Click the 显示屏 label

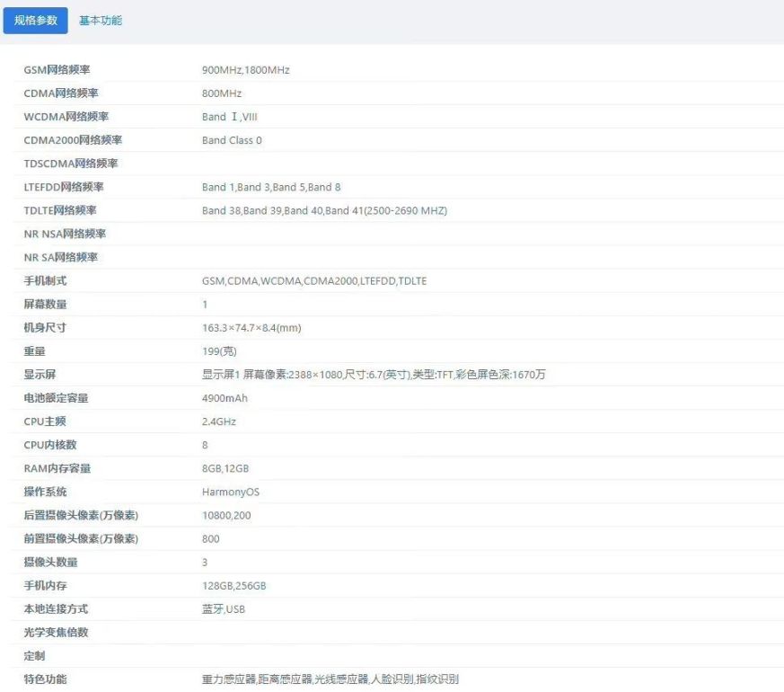coord(40,375)
